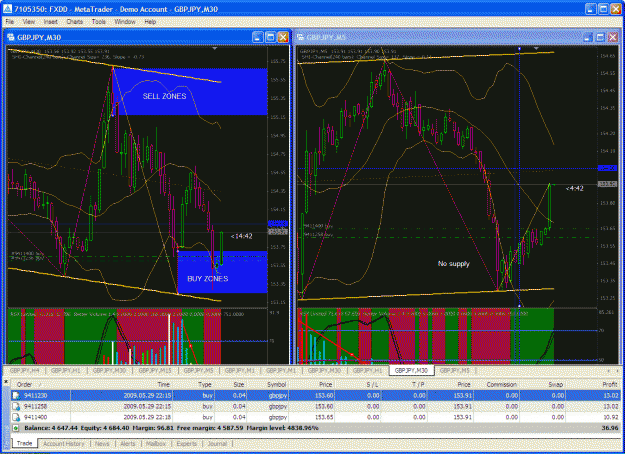Open the File menu
Viewport: 625px width, 454px height.
point(10,22)
